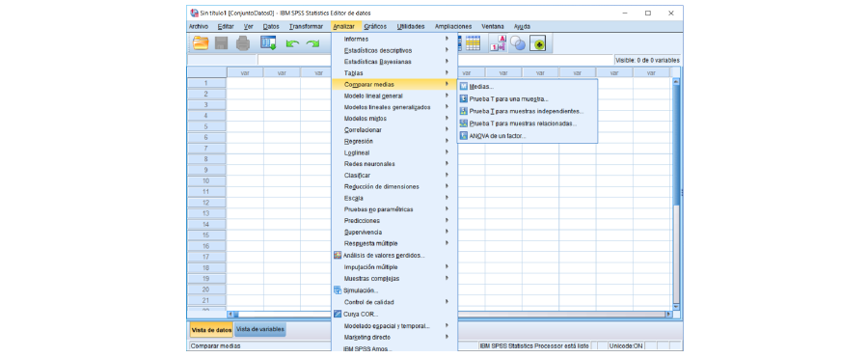This screenshot has width=868, height=358.
Task: Select Supervivencia menu entry
Action: click(394, 233)
